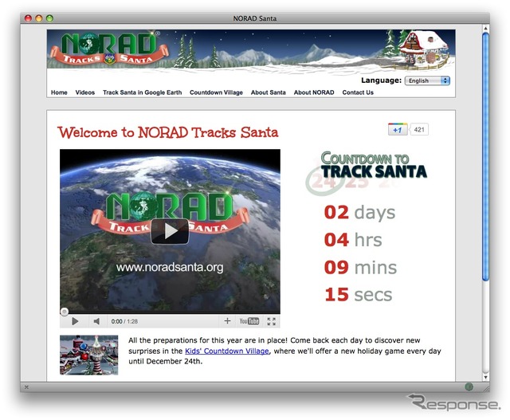Open the About NORAD page

click(x=314, y=92)
